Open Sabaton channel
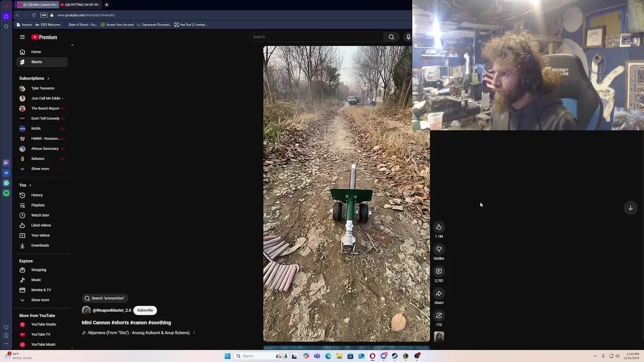 [x=42, y=159]
